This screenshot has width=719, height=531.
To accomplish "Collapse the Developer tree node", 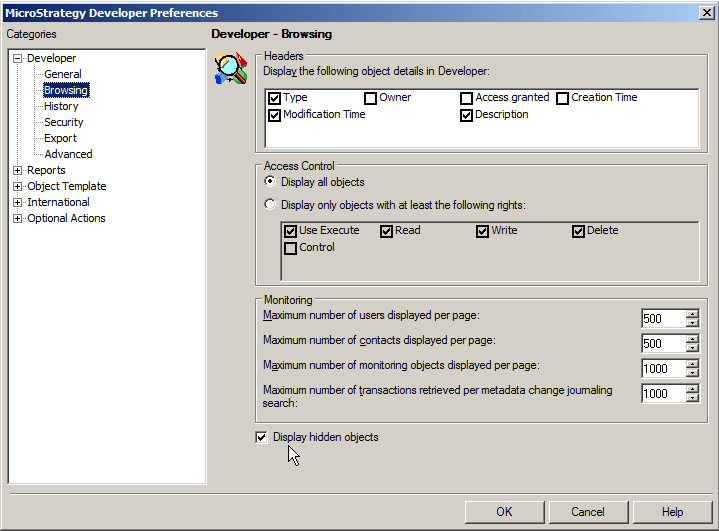I will [17, 58].
